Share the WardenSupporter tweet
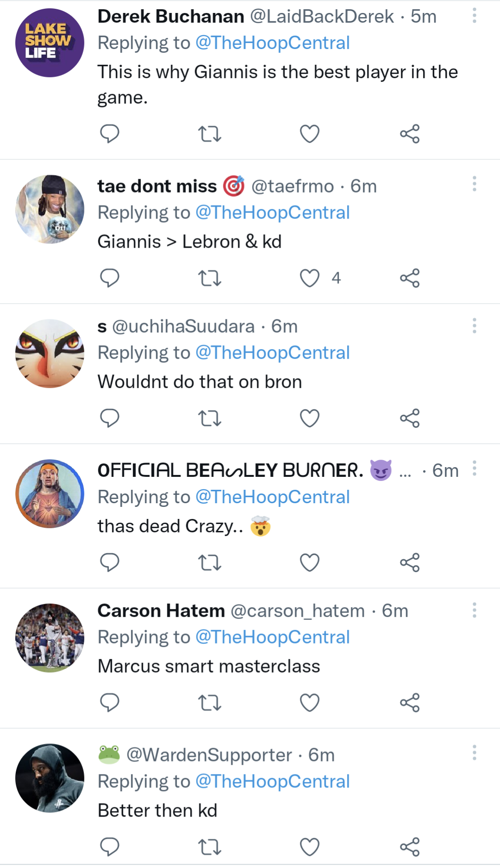 [x=410, y=847]
